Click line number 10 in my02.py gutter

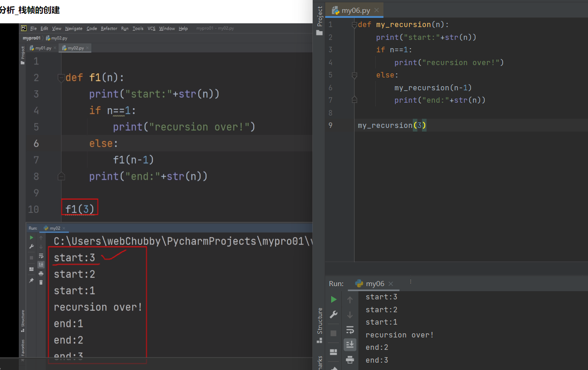coord(33,210)
